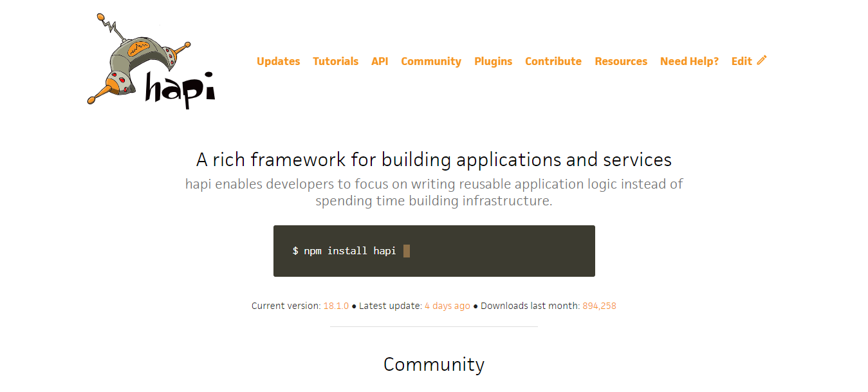Click the hapi robot logo
This screenshot has height=392, width=868.
point(151,61)
